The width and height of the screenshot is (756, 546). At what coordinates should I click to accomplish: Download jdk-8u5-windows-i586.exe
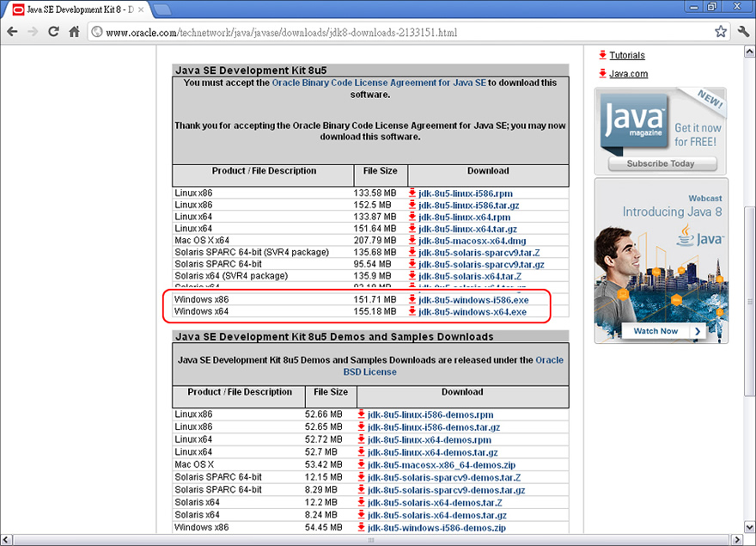pyautogui.click(x=473, y=299)
